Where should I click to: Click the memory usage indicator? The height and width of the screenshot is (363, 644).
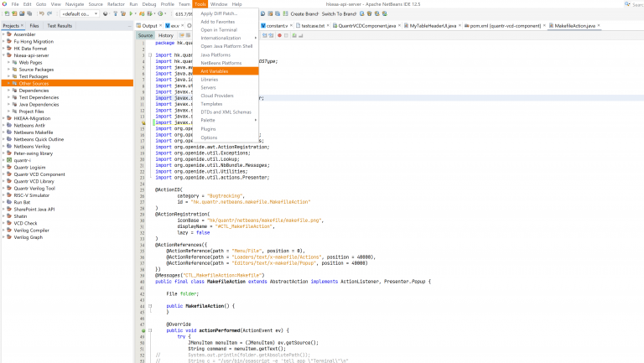pos(184,14)
